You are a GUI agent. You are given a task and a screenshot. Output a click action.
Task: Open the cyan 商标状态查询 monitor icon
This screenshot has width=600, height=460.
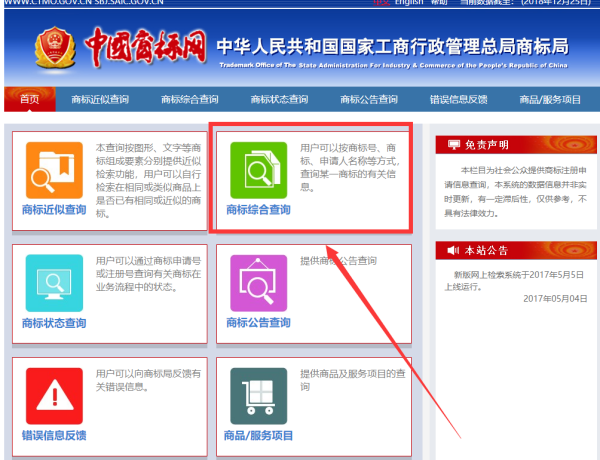coord(54,283)
